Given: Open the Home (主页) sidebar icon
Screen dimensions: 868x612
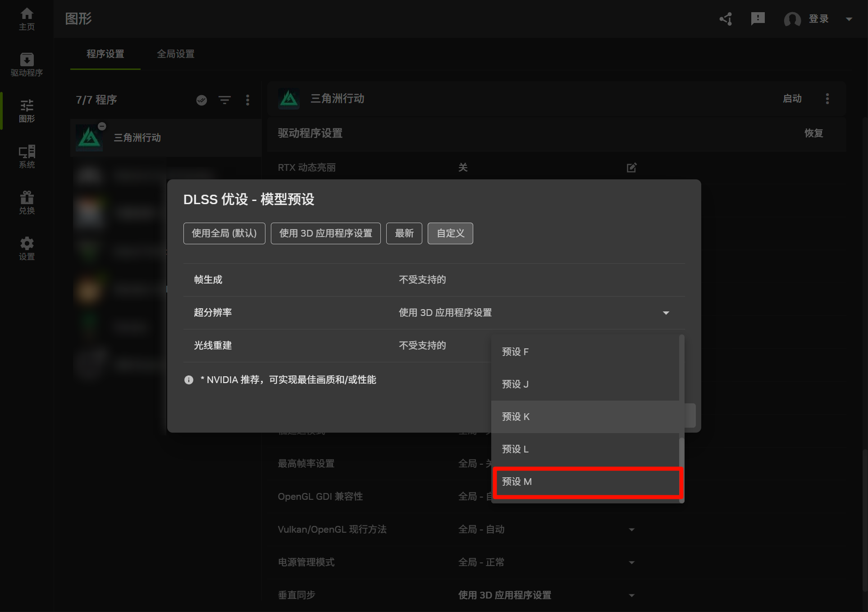Looking at the screenshot, I should point(27,19).
